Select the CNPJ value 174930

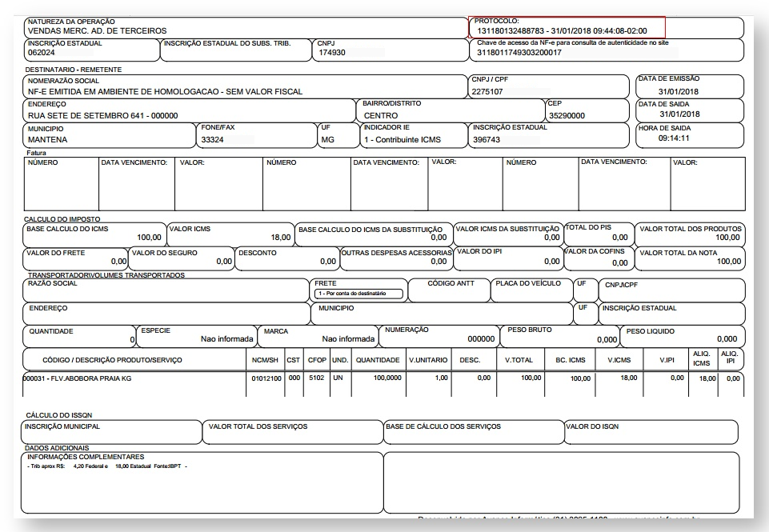click(331, 53)
